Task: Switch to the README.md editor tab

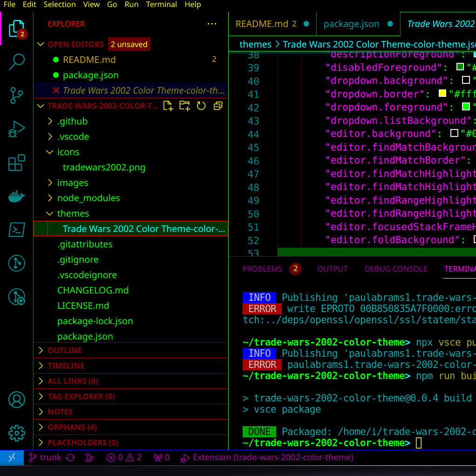Action: pos(272,24)
